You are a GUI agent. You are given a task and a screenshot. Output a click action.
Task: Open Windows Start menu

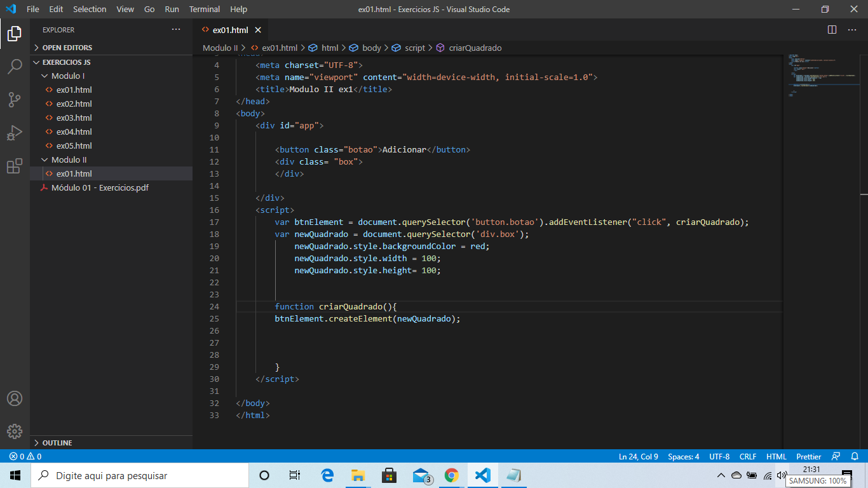[15, 475]
